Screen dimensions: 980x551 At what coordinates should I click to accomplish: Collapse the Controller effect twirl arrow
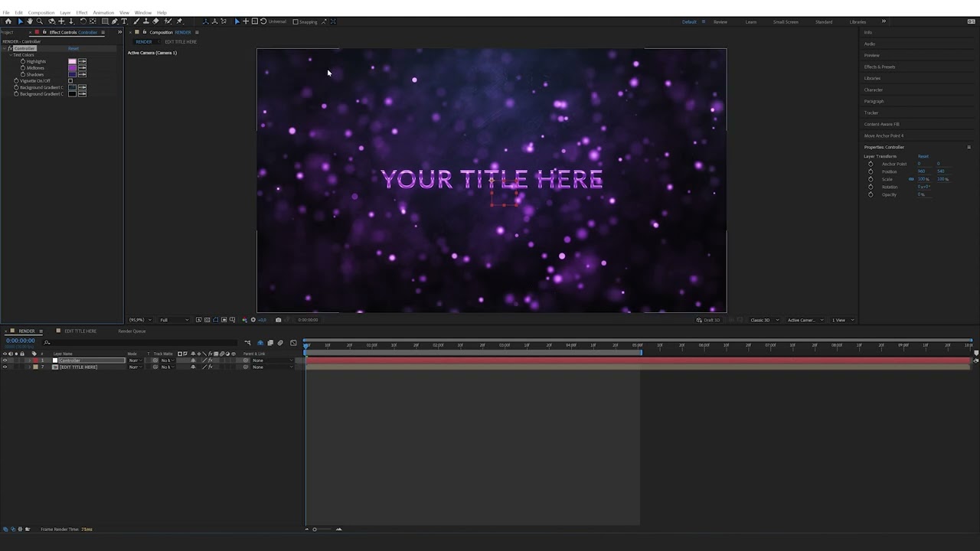(4, 48)
